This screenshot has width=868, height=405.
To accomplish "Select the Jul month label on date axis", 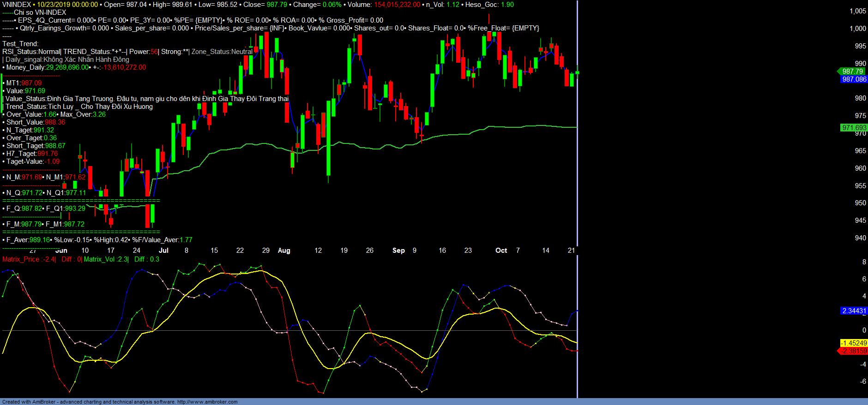I will tap(163, 250).
